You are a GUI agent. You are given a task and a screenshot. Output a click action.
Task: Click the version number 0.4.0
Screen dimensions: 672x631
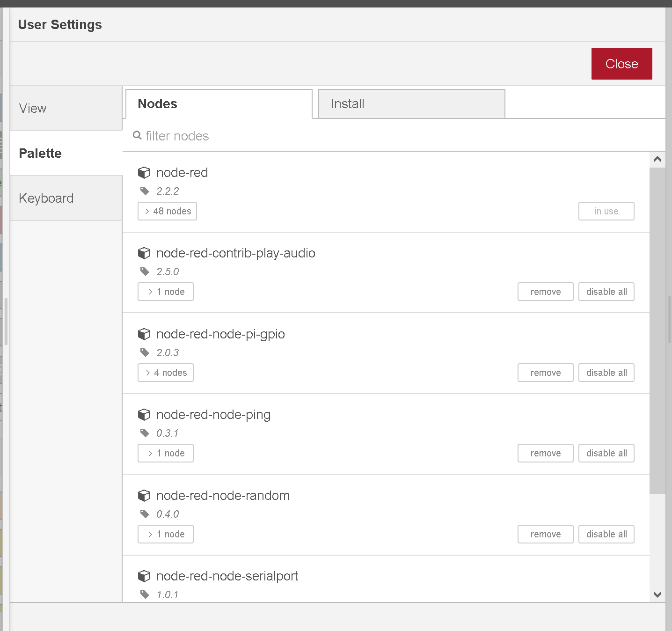[x=168, y=514]
